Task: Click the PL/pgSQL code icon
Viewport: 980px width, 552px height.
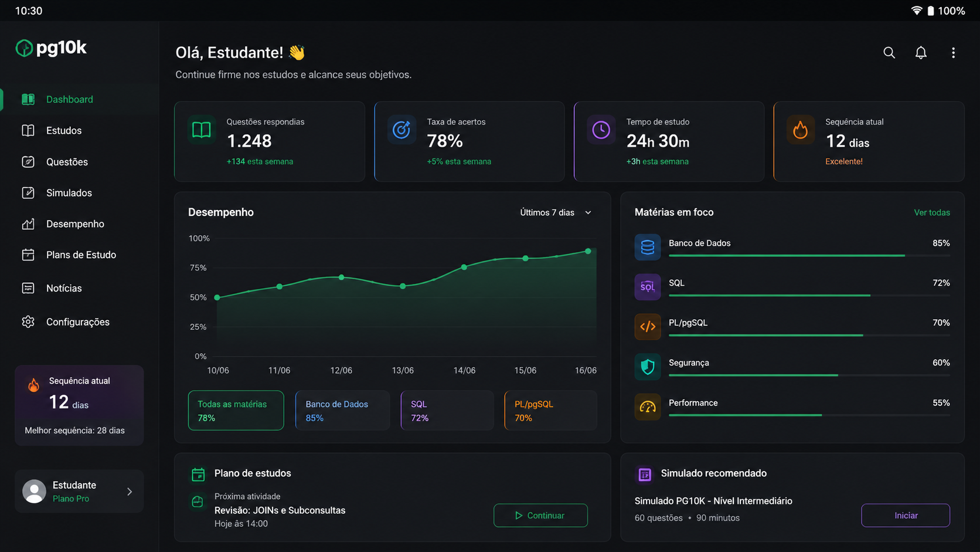Action: click(x=647, y=327)
